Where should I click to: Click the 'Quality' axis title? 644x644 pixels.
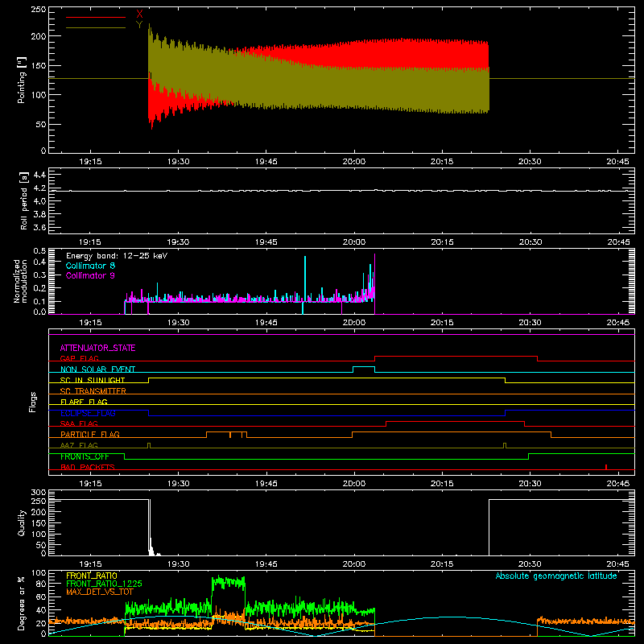point(22,522)
